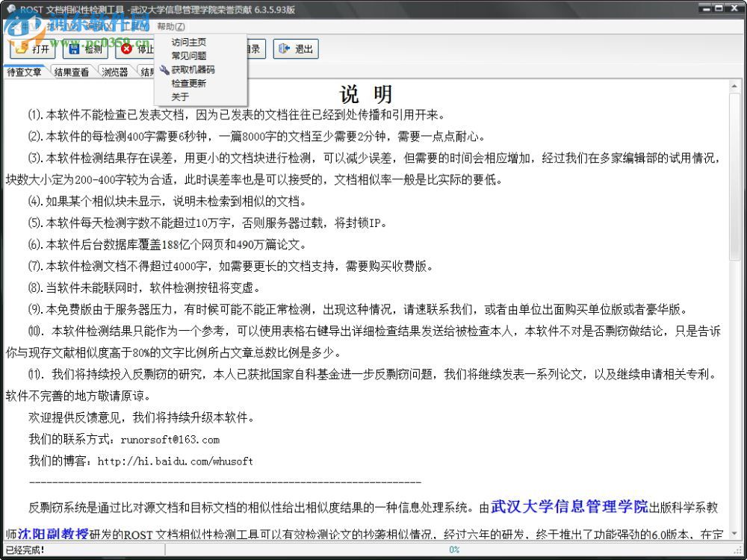Choose 检查更新 to check for updates
Image resolution: width=747 pixels, height=560 pixels.
tap(188, 84)
